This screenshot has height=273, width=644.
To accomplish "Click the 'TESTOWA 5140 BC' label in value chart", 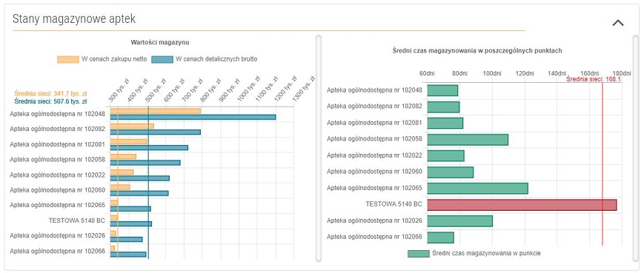I will click(x=77, y=220).
